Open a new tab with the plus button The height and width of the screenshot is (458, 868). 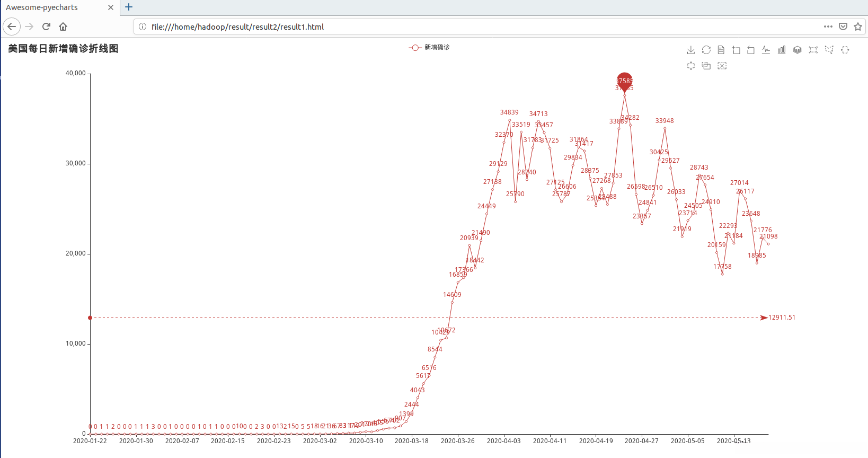(x=129, y=7)
